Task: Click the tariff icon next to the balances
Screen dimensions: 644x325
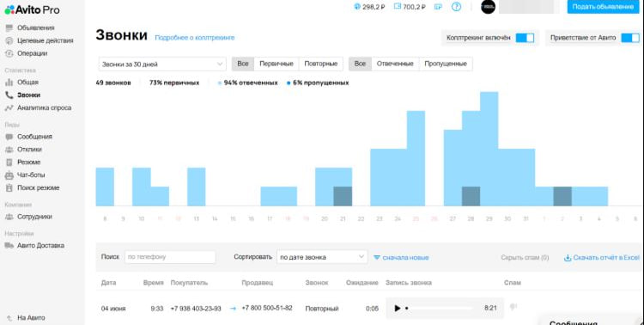Action: [x=439, y=7]
